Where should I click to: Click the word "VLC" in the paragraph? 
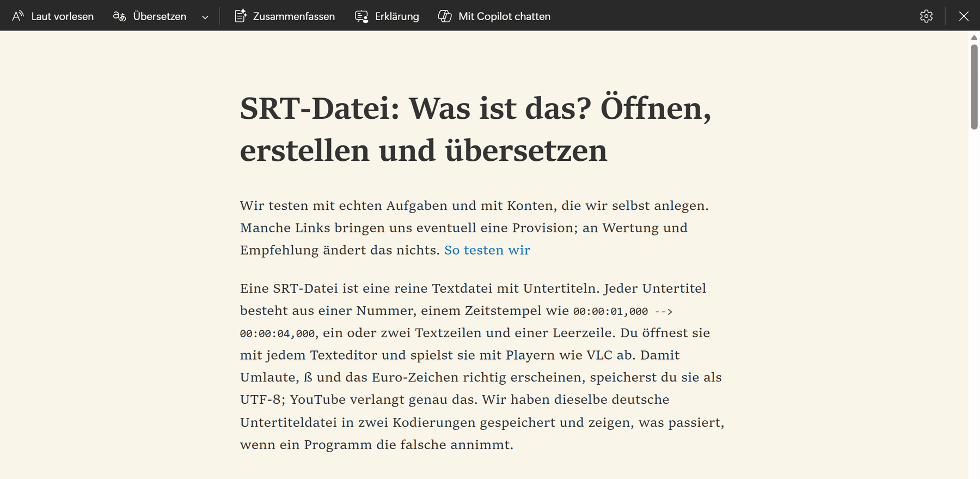coord(599,355)
